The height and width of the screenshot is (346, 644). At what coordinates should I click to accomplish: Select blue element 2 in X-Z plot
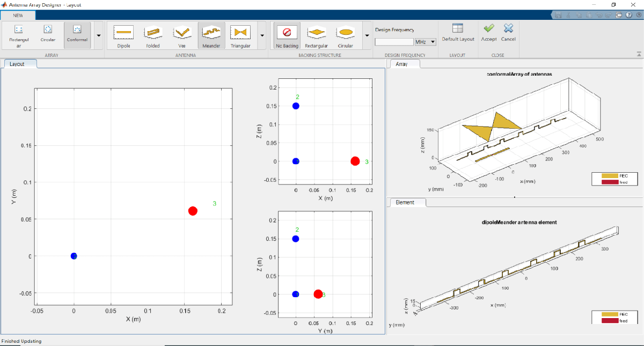296,106
